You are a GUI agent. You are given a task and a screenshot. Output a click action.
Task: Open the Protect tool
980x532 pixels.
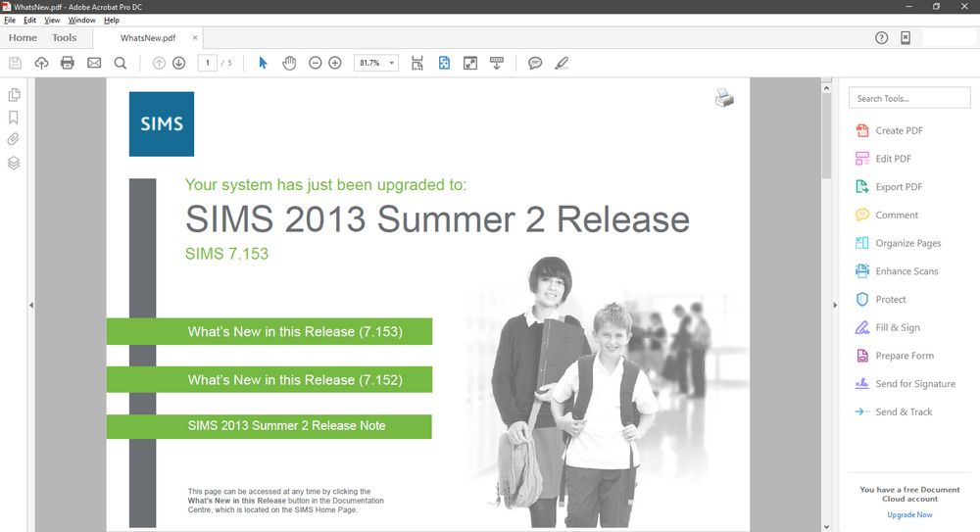pyautogui.click(x=881, y=300)
